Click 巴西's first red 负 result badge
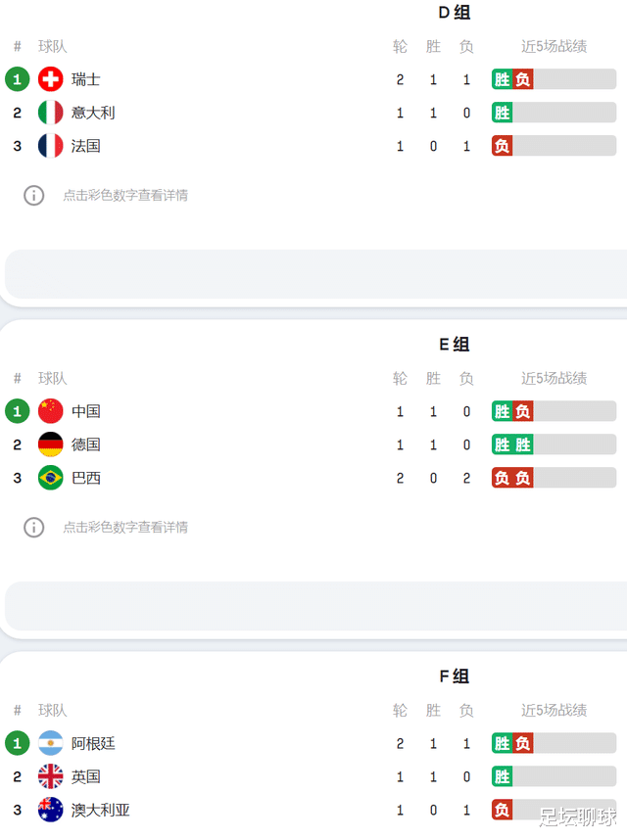The height and width of the screenshot is (840, 627). [503, 478]
